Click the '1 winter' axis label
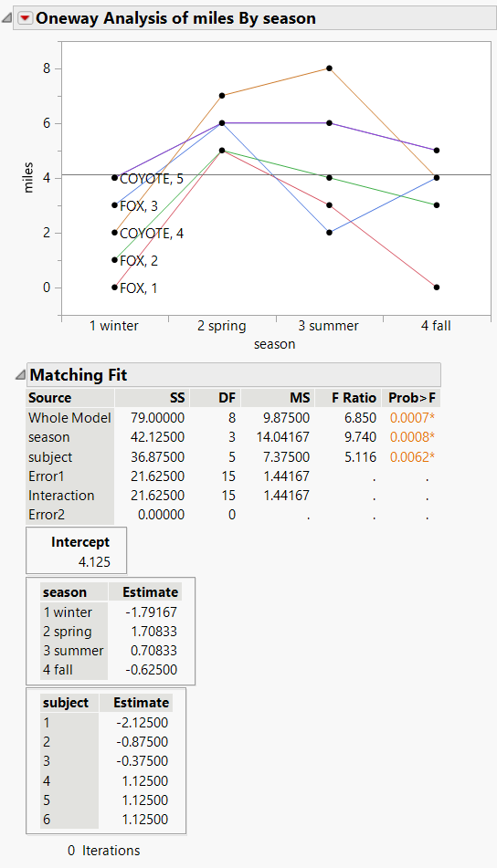497x868 pixels. [x=114, y=326]
